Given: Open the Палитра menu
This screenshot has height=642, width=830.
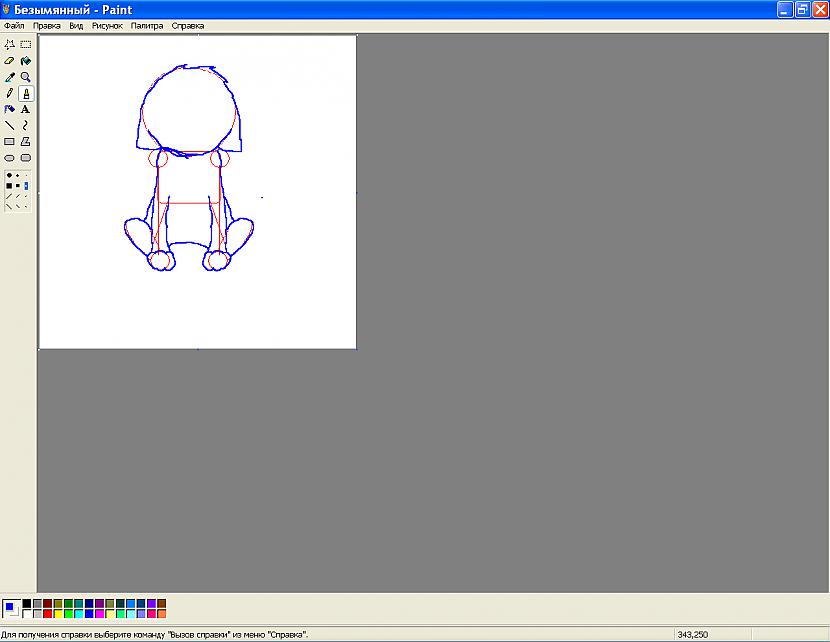Looking at the screenshot, I should click(147, 25).
